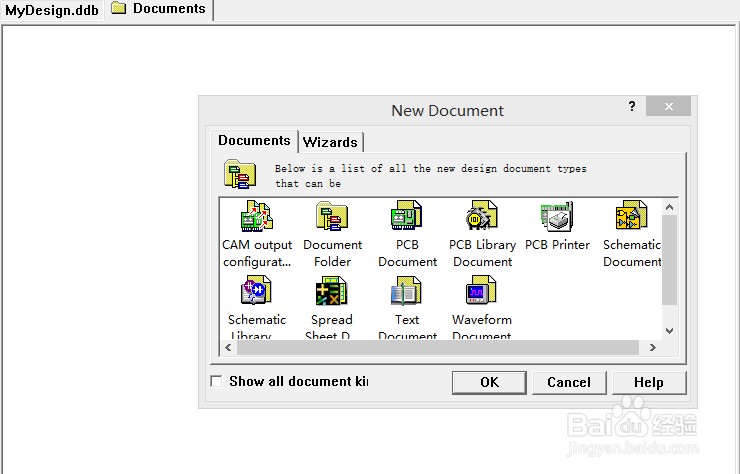The width and height of the screenshot is (740, 474).
Task: Click the 'PCB Printer' label text
Action: tap(557, 245)
